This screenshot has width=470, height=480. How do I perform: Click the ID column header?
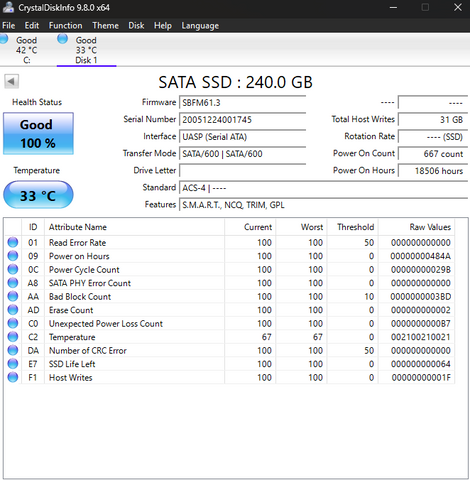(33, 227)
